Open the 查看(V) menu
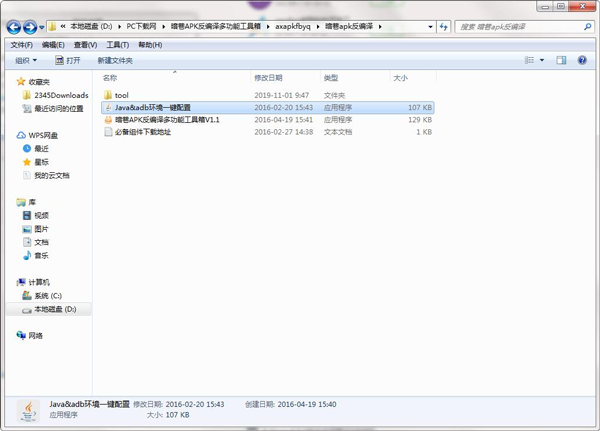The width and height of the screenshot is (600, 431). [x=85, y=45]
